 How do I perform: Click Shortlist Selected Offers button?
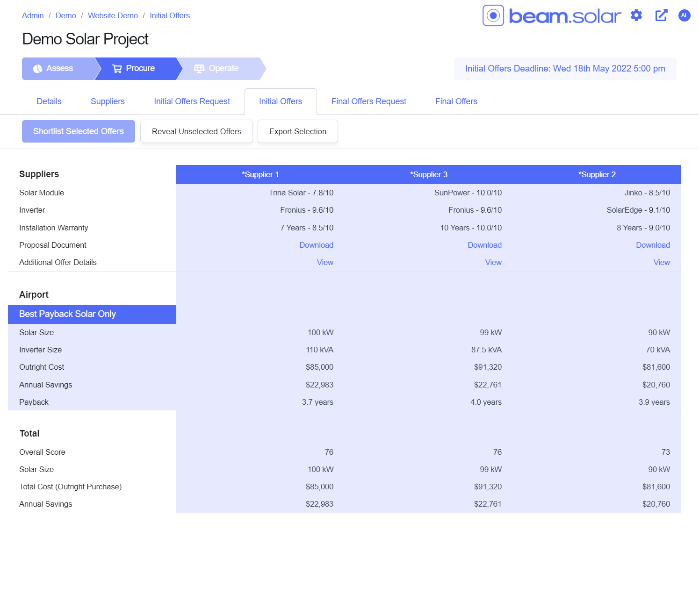[79, 131]
